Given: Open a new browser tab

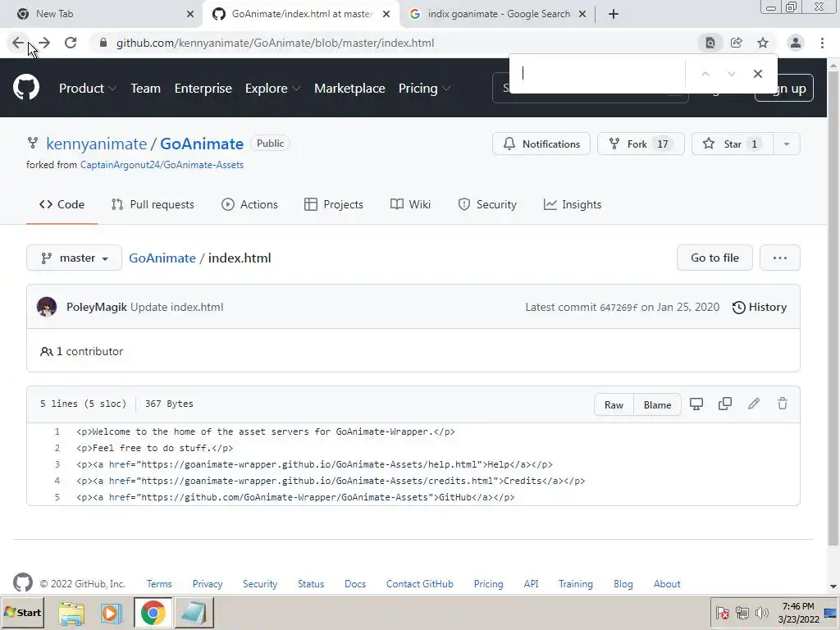Looking at the screenshot, I should tap(614, 14).
